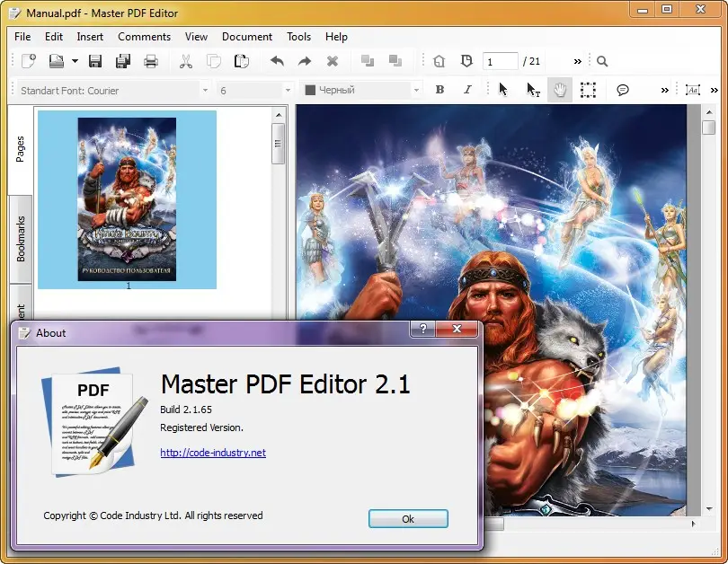Redo the last action

305,61
